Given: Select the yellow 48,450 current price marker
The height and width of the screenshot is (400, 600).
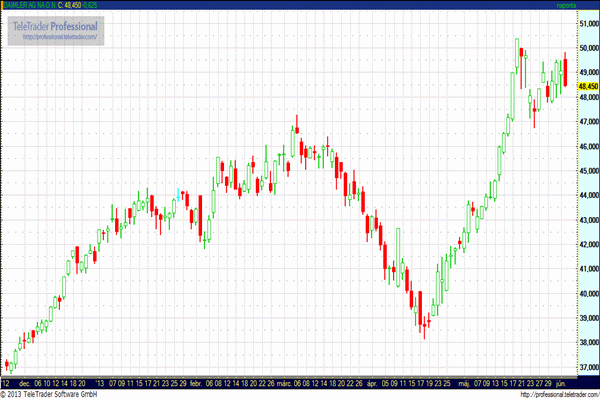Looking at the screenshot, I should pyautogui.click(x=588, y=86).
